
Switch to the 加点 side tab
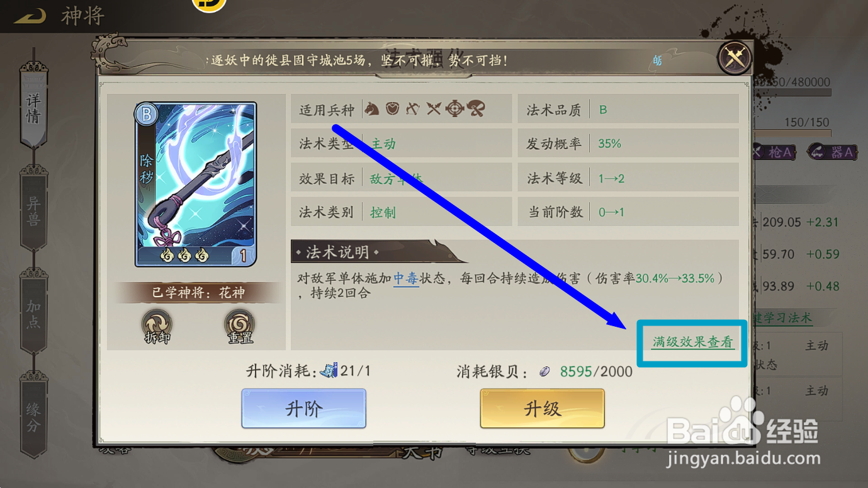(33, 312)
